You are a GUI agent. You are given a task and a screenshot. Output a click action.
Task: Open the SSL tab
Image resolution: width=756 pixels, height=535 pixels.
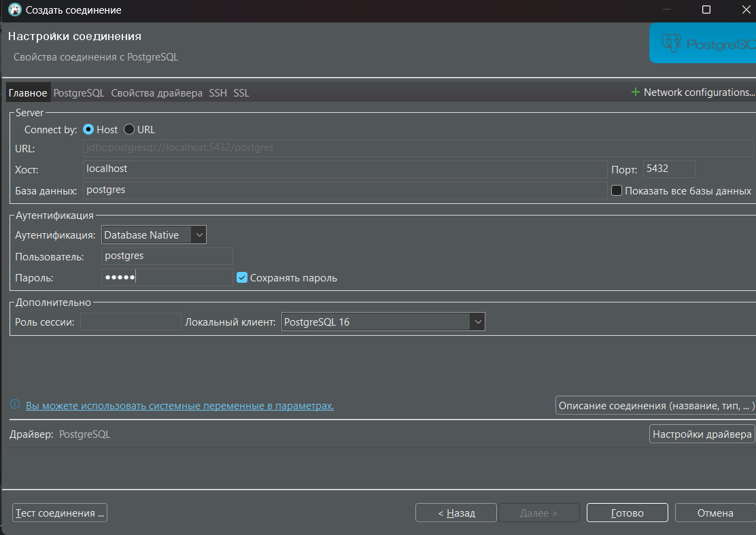click(241, 92)
